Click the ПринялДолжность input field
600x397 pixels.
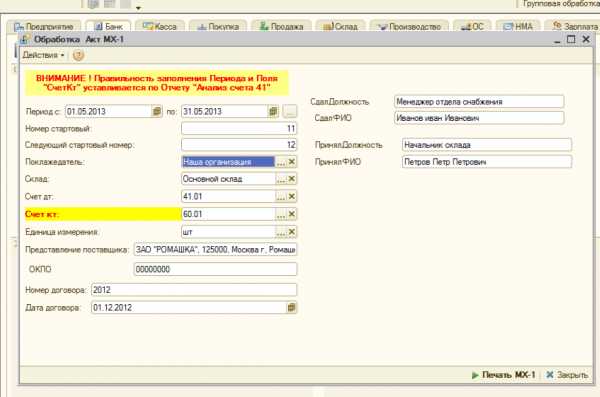click(487, 145)
